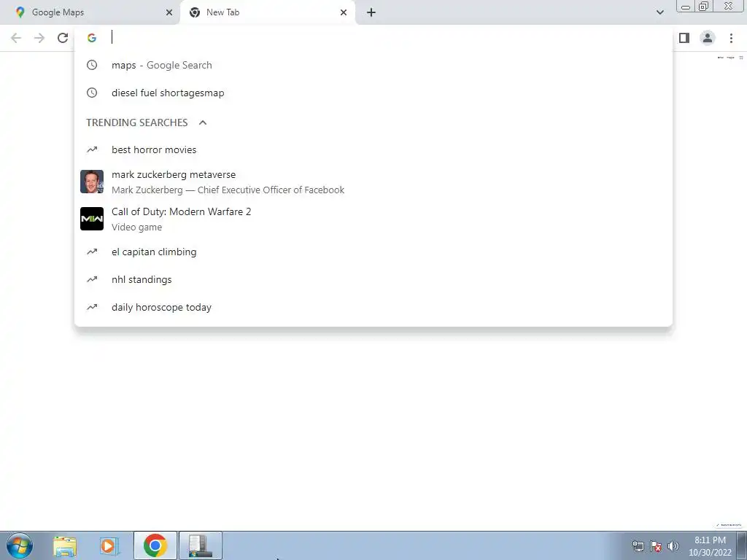Go back using the back arrow
The width and height of the screenshot is (747, 560).
click(x=16, y=38)
